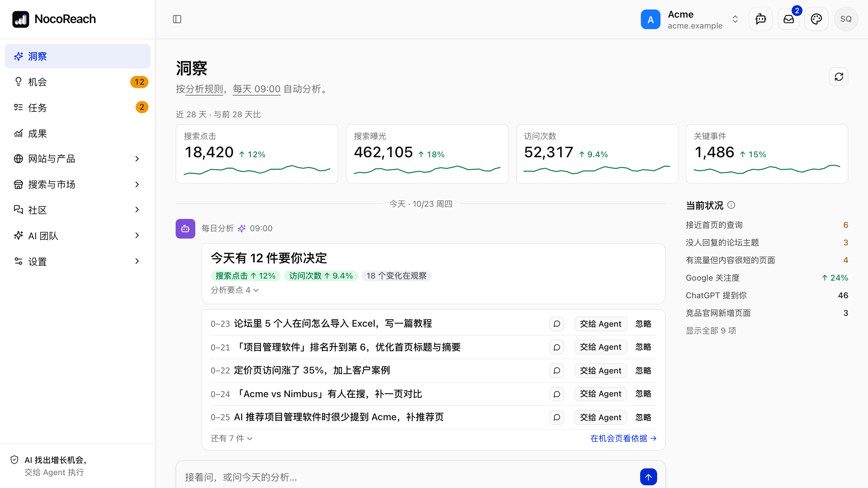Viewport: 868px width, 488px height.
Task: Open the SQ user avatar
Action: click(x=846, y=19)
